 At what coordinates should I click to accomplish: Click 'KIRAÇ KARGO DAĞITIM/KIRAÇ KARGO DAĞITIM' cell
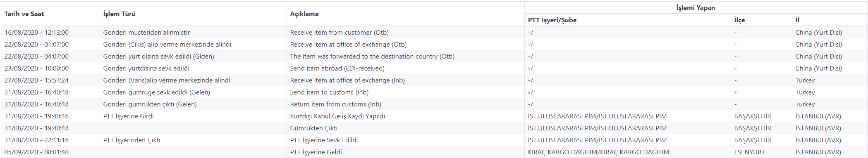(x=598, y=152)
